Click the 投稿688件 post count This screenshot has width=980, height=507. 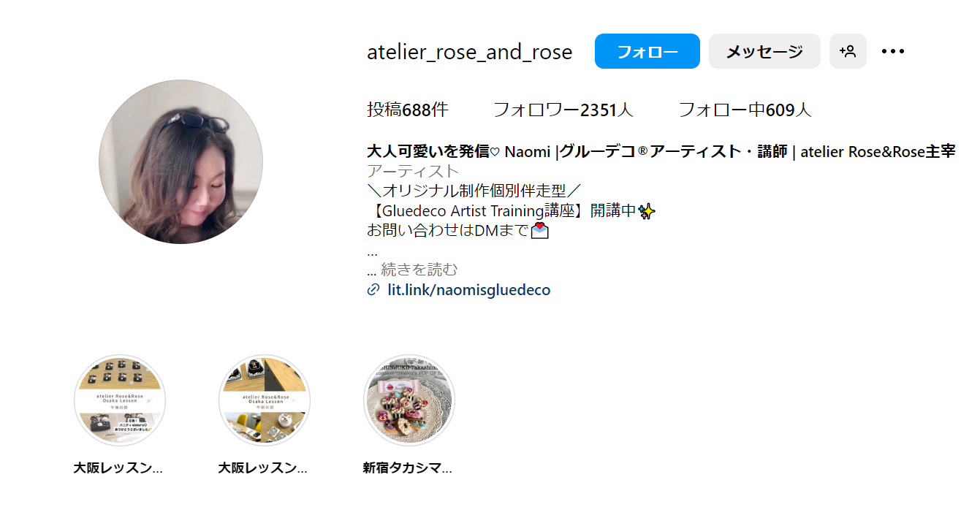pyautogui.click(x=408, y=110)
